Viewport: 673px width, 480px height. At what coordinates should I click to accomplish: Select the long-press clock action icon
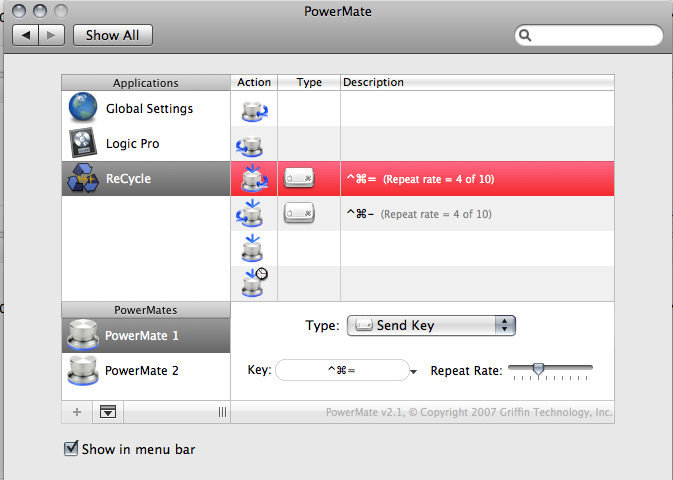pyautogui.click(x=255, y=283)
